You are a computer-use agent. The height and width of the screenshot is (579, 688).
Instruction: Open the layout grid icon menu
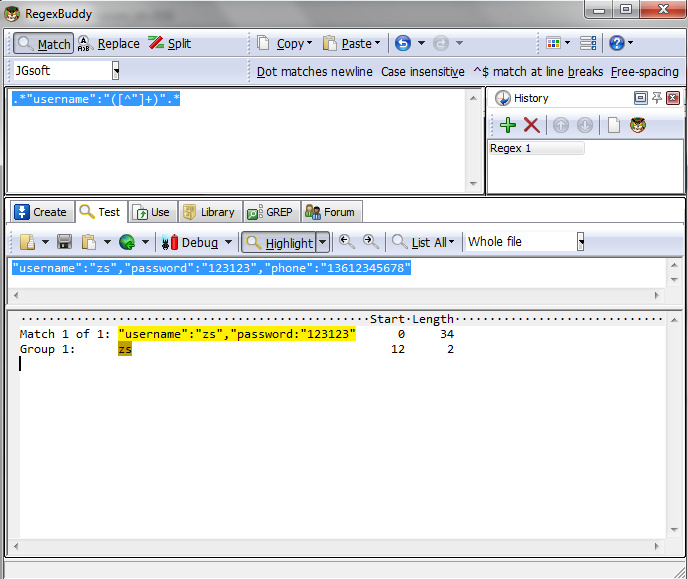click(558, 43)
